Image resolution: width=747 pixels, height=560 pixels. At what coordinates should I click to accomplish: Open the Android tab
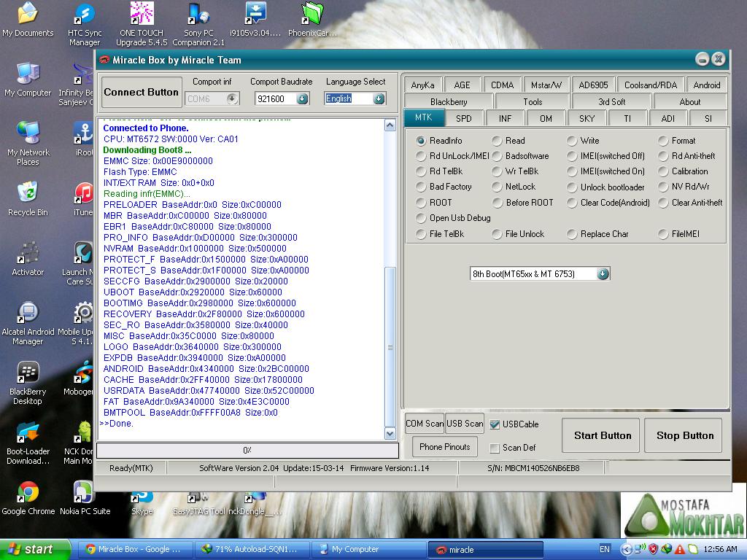click(706, 85)
